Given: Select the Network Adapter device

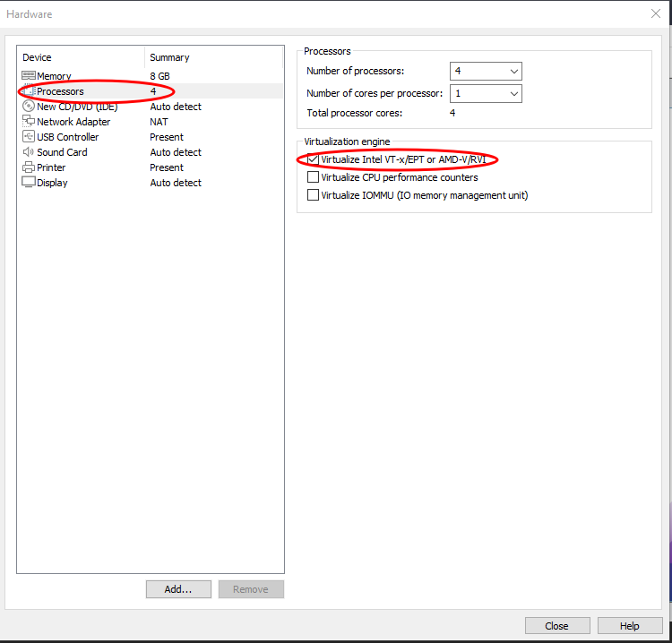Looking at the screenshot, I should tap(73, 122).
